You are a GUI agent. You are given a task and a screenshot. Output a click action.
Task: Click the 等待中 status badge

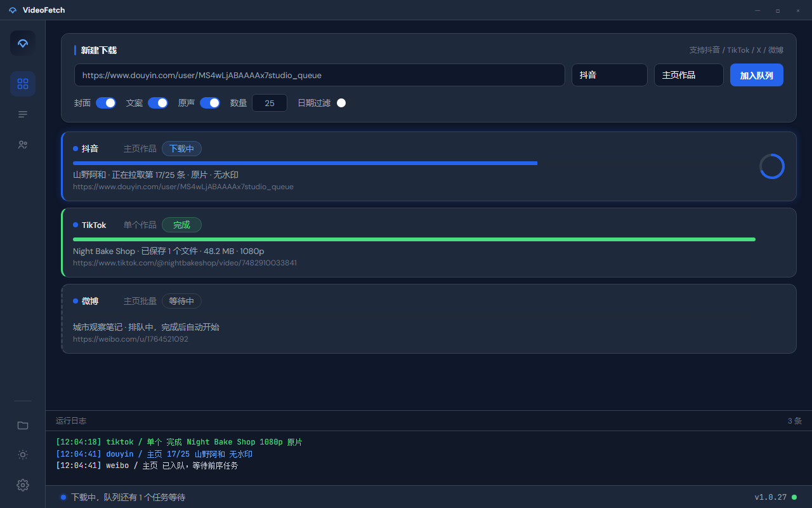point(181,301)
